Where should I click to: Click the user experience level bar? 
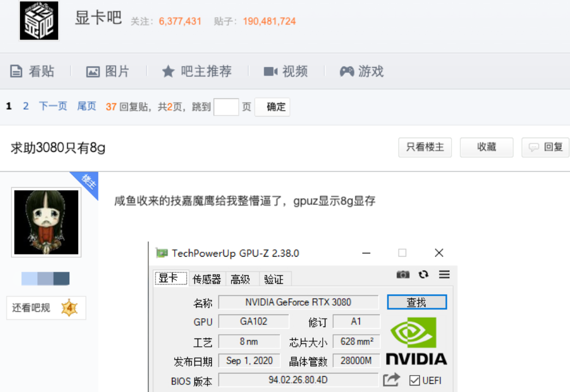coord(46,278)
